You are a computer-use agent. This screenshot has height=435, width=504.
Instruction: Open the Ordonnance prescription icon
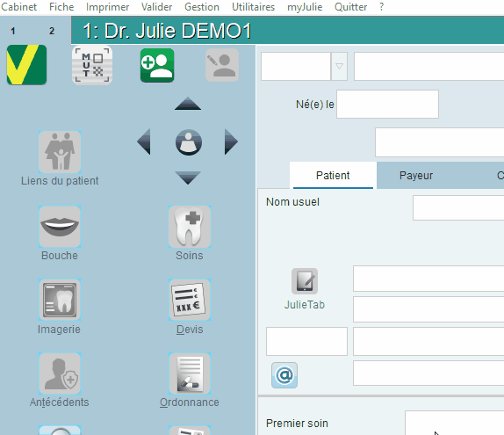coord(190,373)
